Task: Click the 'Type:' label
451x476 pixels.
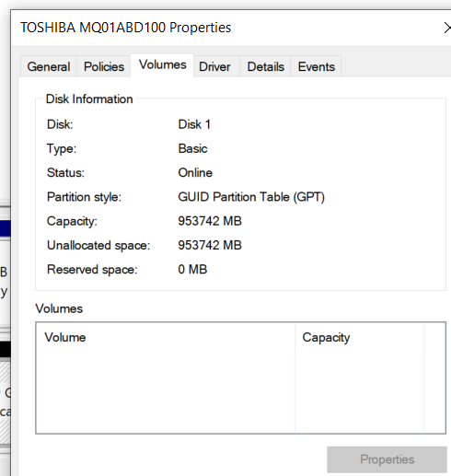Action: tap(62, 149)
